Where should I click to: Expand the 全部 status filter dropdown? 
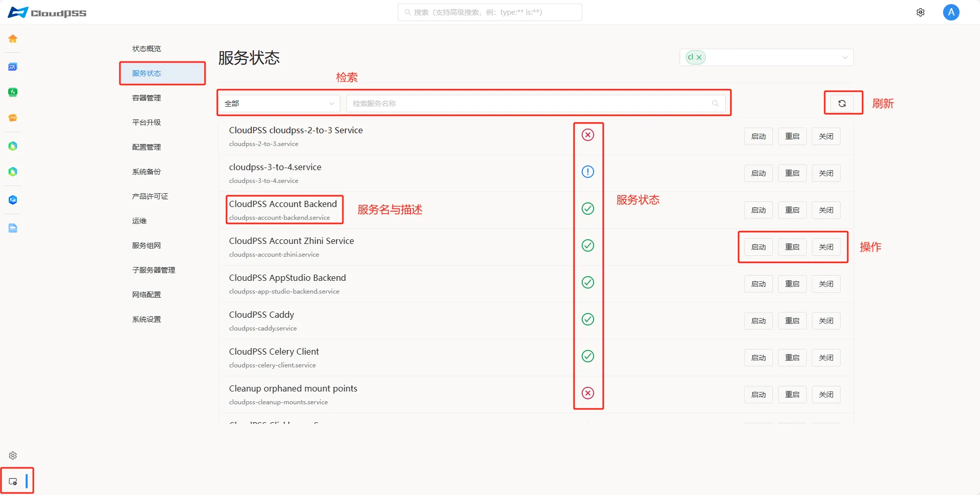[x=279, y=104]
